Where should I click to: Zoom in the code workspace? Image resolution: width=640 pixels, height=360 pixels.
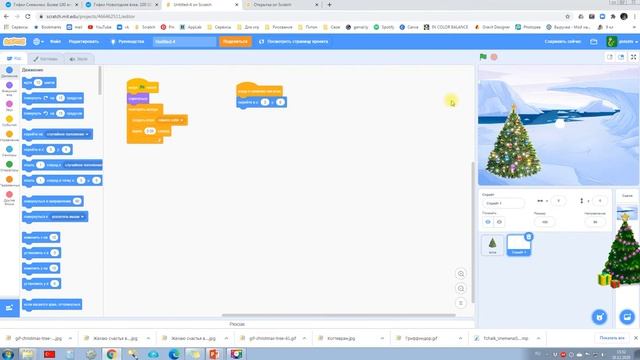click(461, 274)
